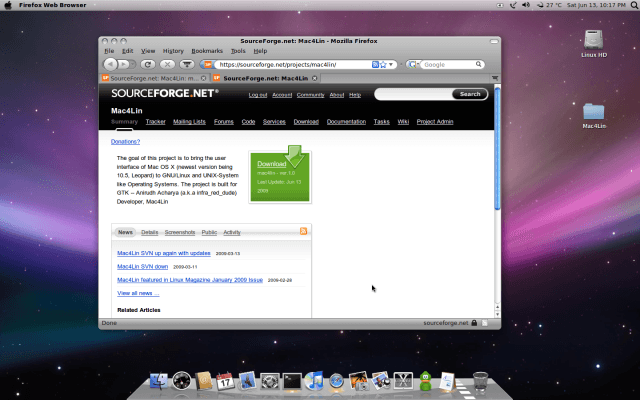This screenshot has height=400, width=640.
Task: Click the stop loading X button
Action: pyautogui.click(x=167, y=64)
